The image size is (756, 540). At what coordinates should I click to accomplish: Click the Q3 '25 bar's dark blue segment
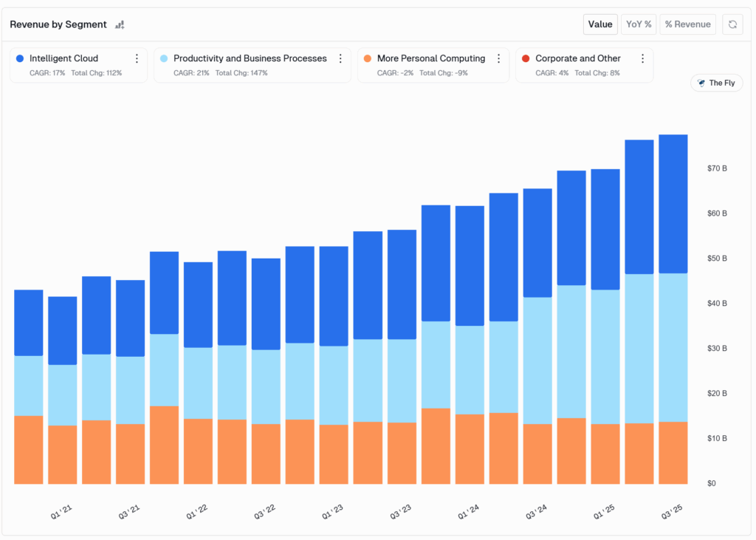pos(673,203)
